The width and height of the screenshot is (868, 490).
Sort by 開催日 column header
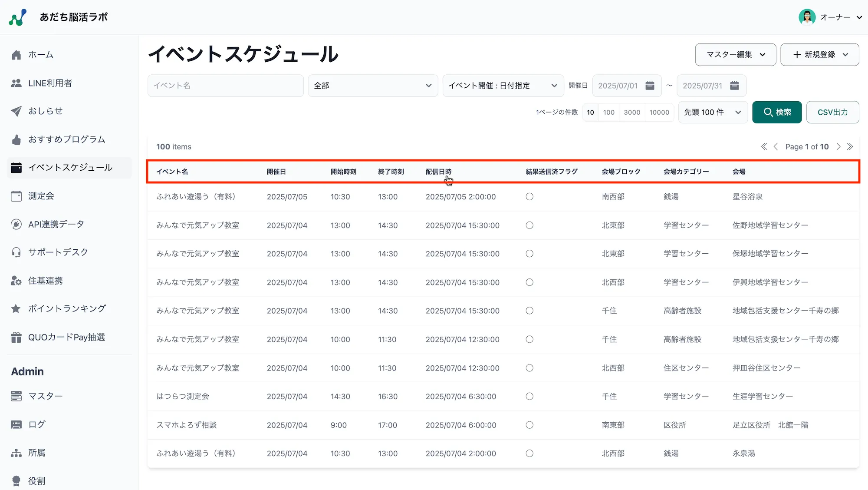(x=276, y=172)
